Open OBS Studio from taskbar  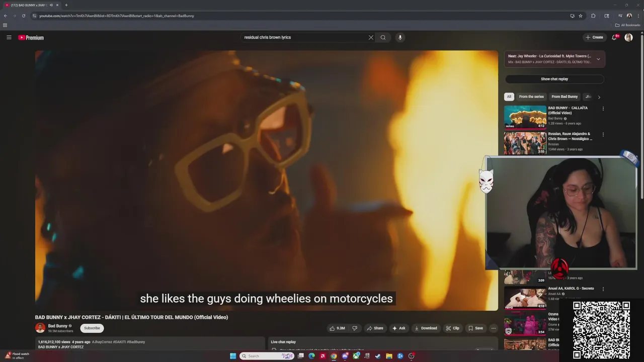(x=411, y=356)
